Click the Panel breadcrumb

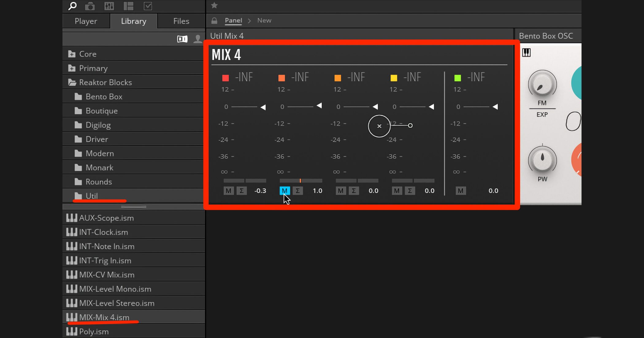click(233, 20)
